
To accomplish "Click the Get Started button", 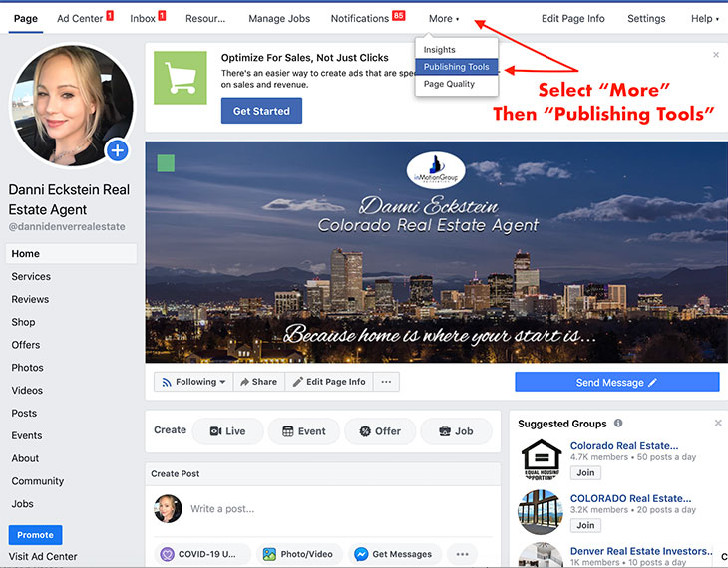I will [261, 111].
